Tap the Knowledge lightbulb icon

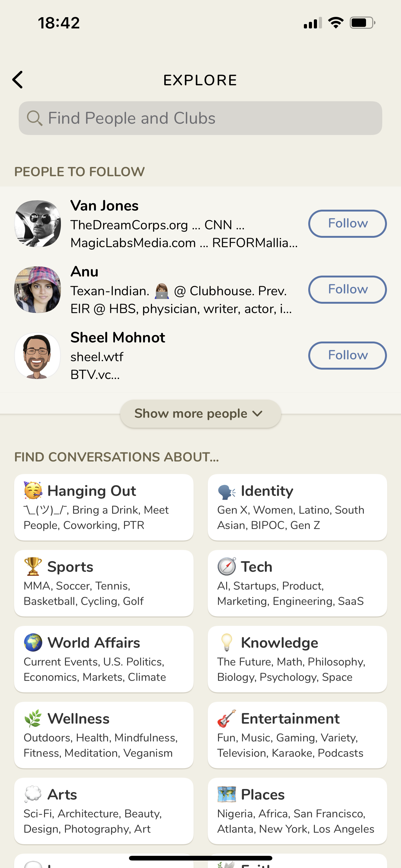(227, 643)
